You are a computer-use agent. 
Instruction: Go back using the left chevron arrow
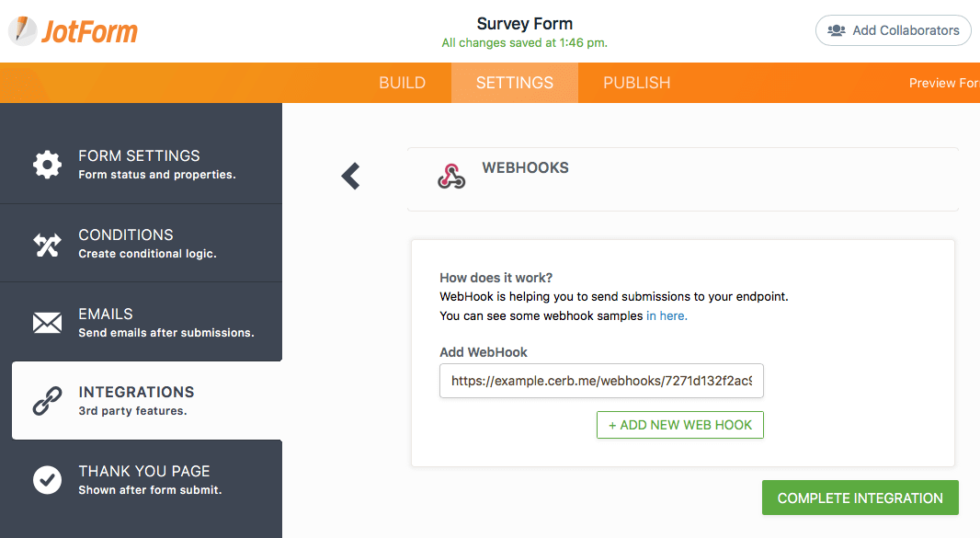[350, 176]
